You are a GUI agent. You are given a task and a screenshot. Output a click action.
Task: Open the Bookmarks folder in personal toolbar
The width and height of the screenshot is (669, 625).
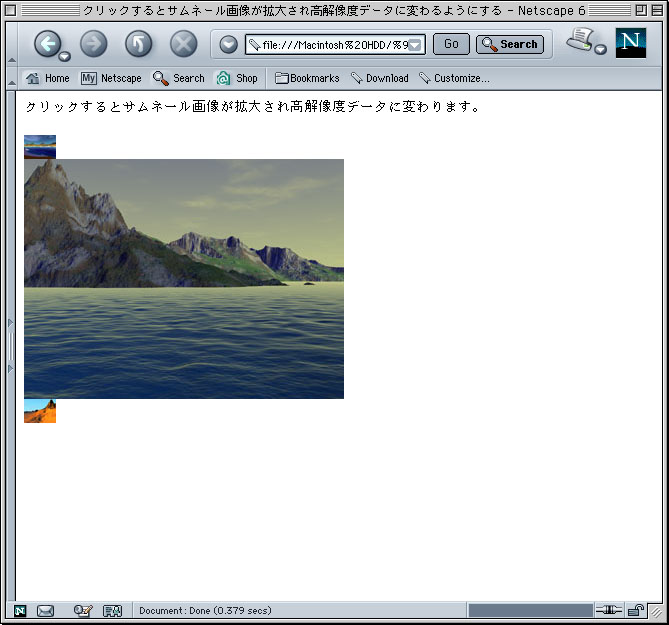tap(307, 78)
